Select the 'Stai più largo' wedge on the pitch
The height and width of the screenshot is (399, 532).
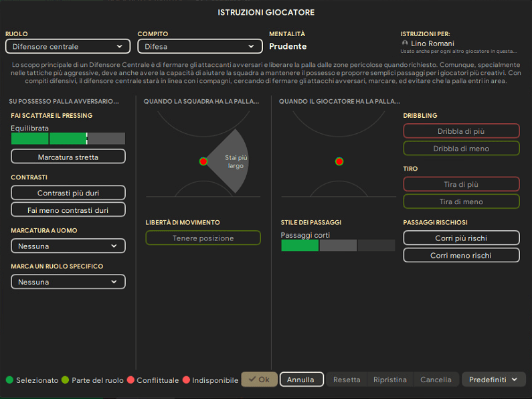click(x=233, y=161)
